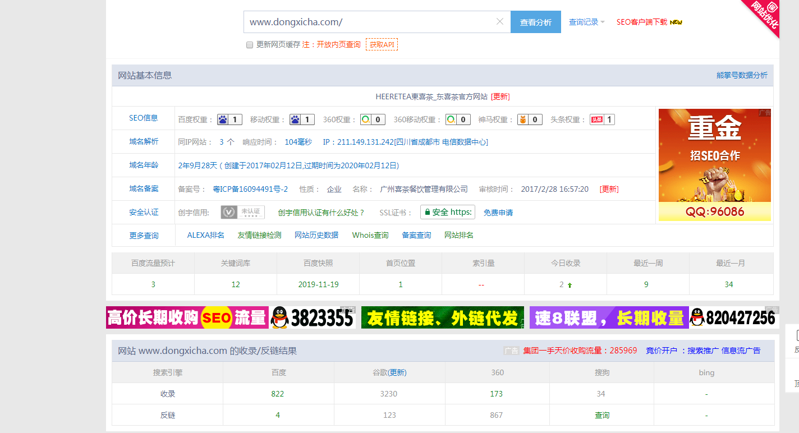Click the 免费申请 SSL link
The width and height of the screenshot is (799, 433).
498,213
